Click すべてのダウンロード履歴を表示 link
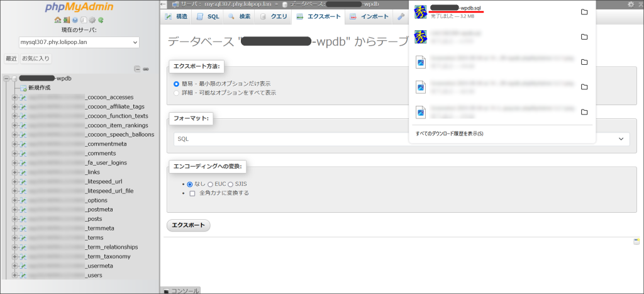 [x=448, y=133]
